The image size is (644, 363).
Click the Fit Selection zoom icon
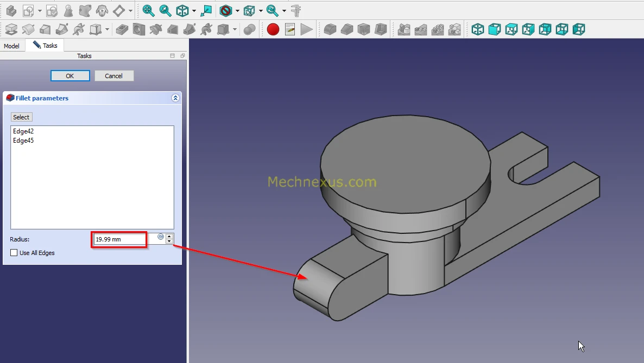(165, 10)
